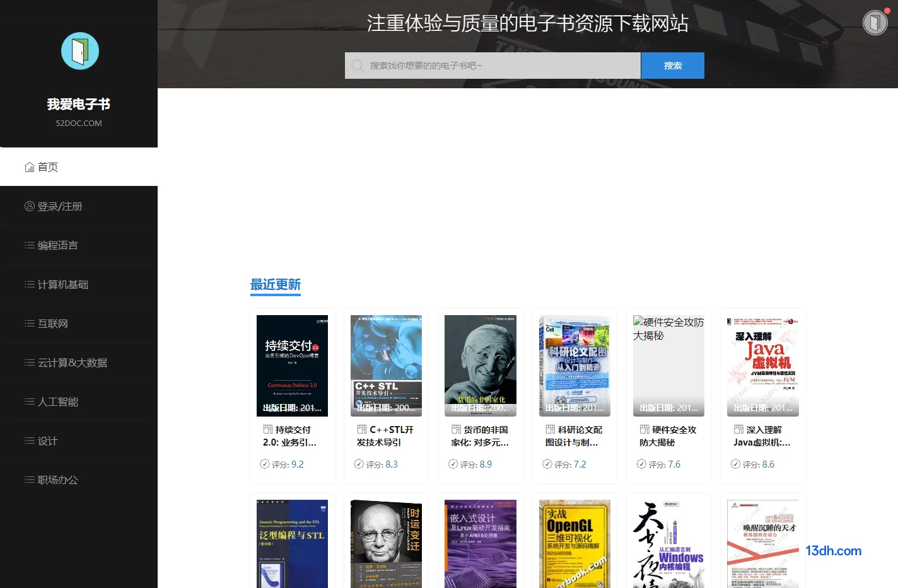Click the home icon beside 首页
898x588 pixels.
[30, 167]
